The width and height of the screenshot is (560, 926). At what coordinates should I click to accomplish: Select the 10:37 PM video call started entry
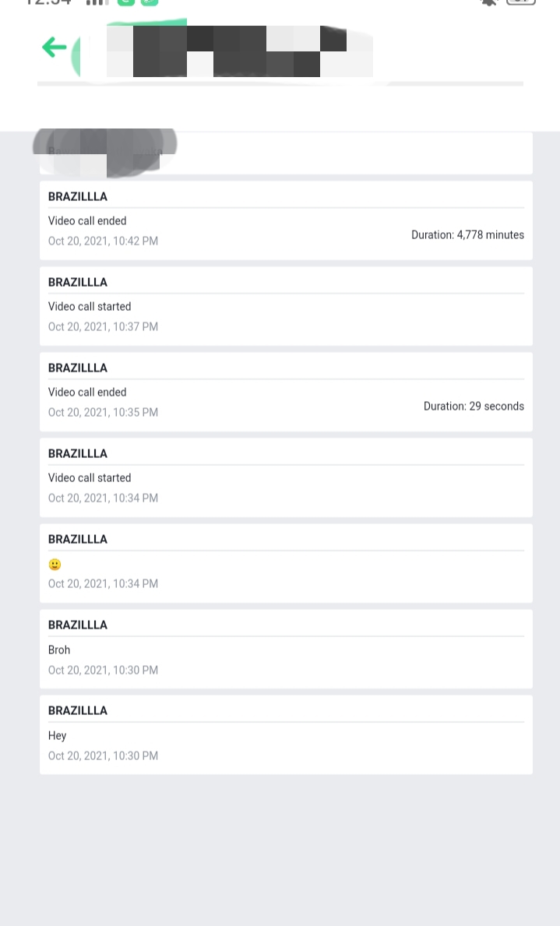[x=286, y=307]
